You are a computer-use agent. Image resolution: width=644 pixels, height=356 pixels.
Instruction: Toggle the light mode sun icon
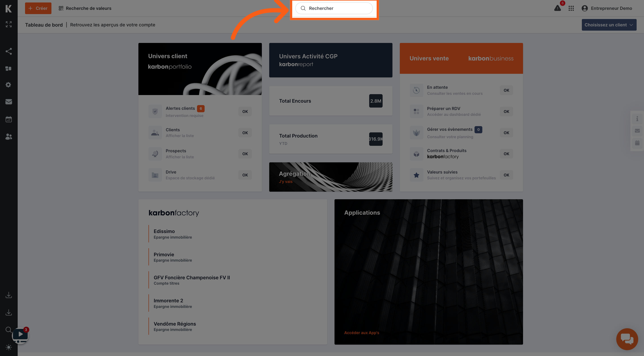point(8,347)
